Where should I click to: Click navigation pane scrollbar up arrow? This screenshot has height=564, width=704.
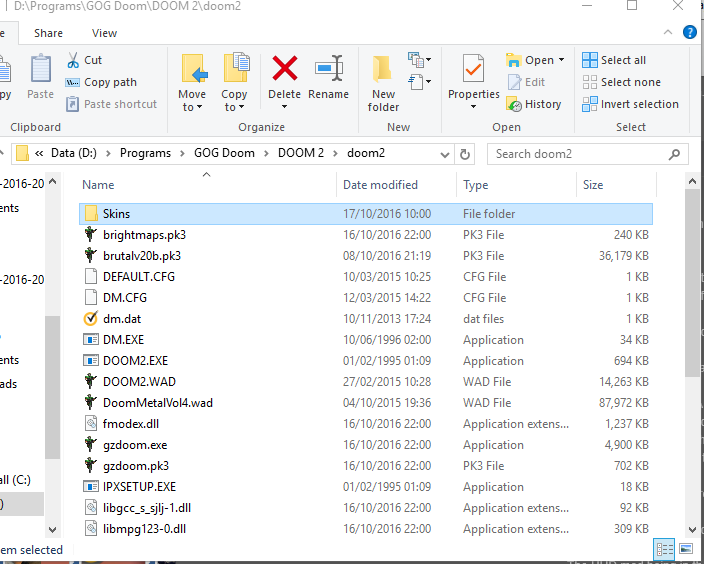[53, 181]
